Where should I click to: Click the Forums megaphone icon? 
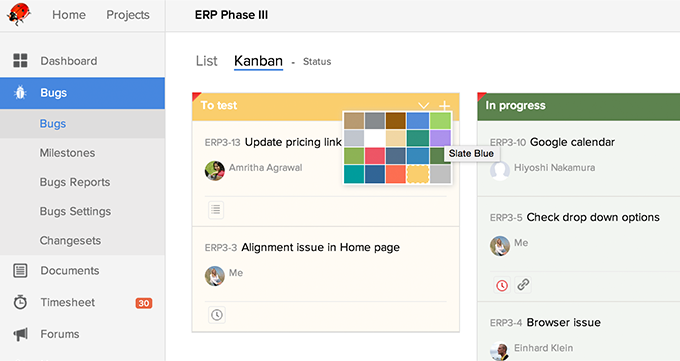pyautogui.click(x=20, y=334)
